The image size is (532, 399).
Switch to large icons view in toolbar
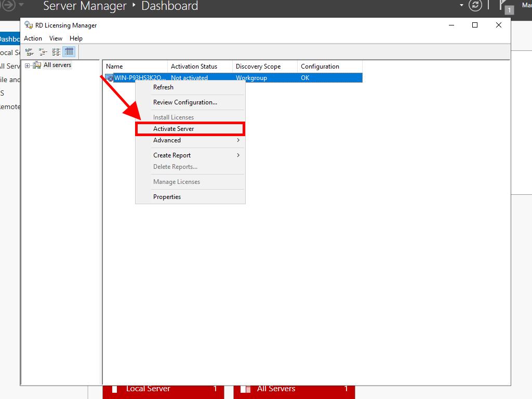[x=30, y=52]
